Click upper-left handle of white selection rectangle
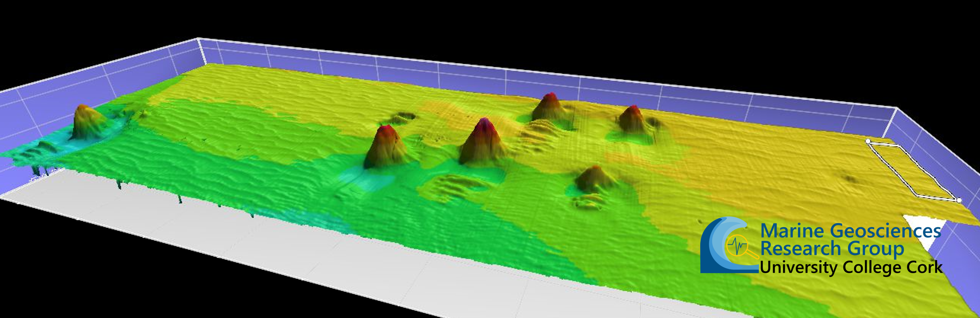The width and height of the screenshot is (980, 318). tap(868, 141)
